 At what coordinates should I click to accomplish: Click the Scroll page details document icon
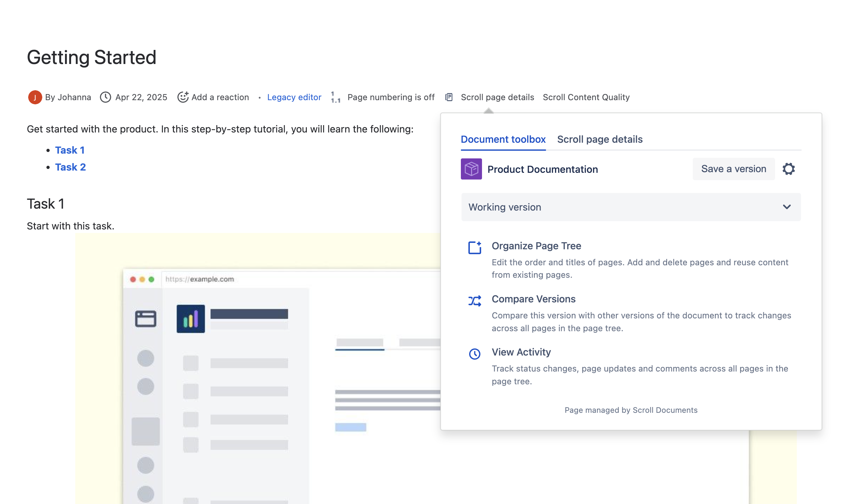click(448, 97)
